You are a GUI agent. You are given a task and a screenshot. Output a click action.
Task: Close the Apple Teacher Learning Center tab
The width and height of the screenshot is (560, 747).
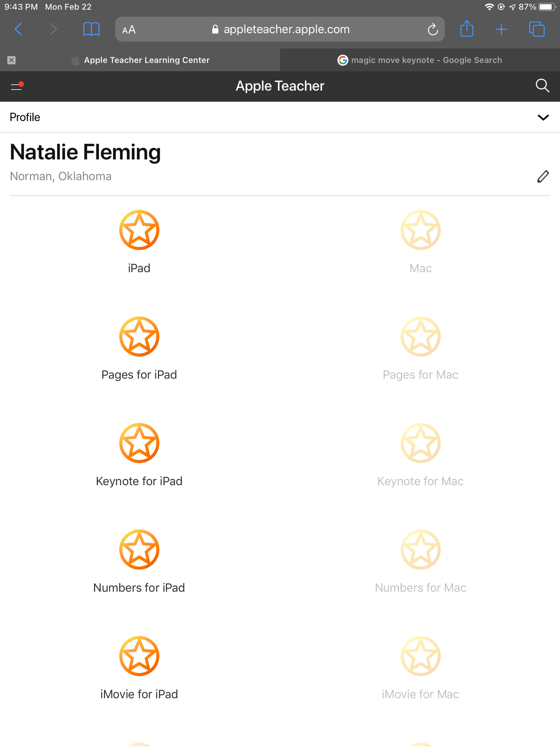click(12, 60)
